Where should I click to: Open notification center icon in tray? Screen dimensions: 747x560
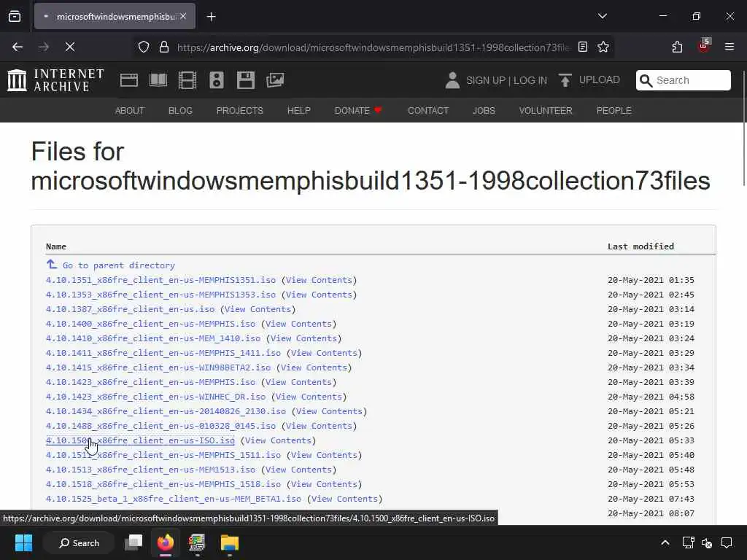pyautogui.click(x=727, y=542)
